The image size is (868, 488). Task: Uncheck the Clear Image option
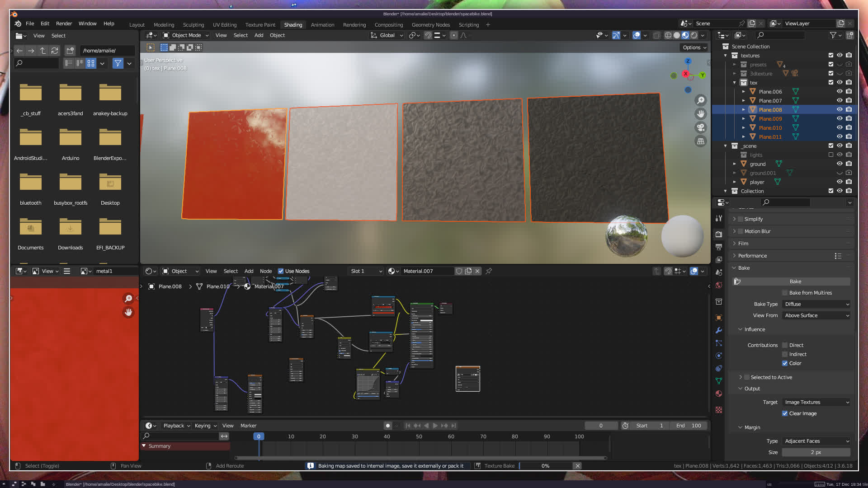coord(785,413)
